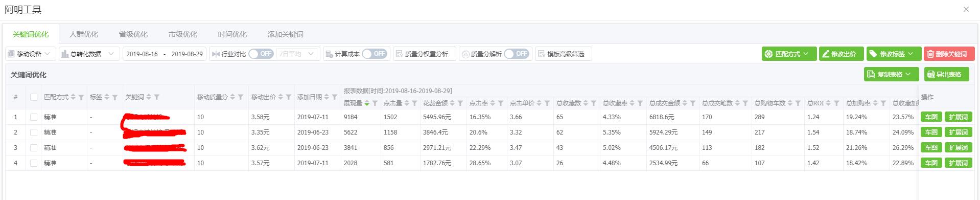
Task: Sort the 匹配方式 column
Action: click(x=73, y=97)
